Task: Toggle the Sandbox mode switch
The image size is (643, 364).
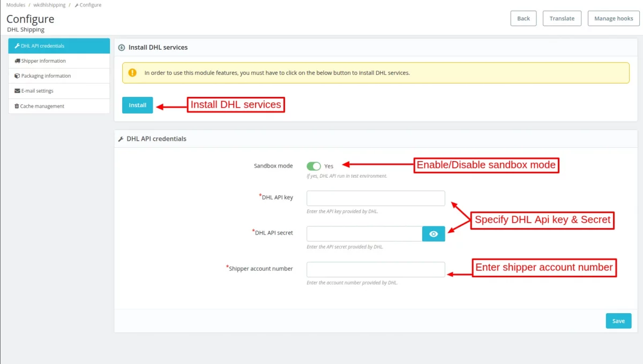Action: (x=313, y=166)
